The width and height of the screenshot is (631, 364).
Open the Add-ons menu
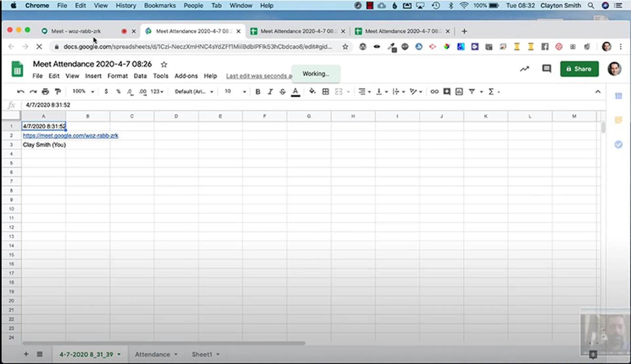186,76
